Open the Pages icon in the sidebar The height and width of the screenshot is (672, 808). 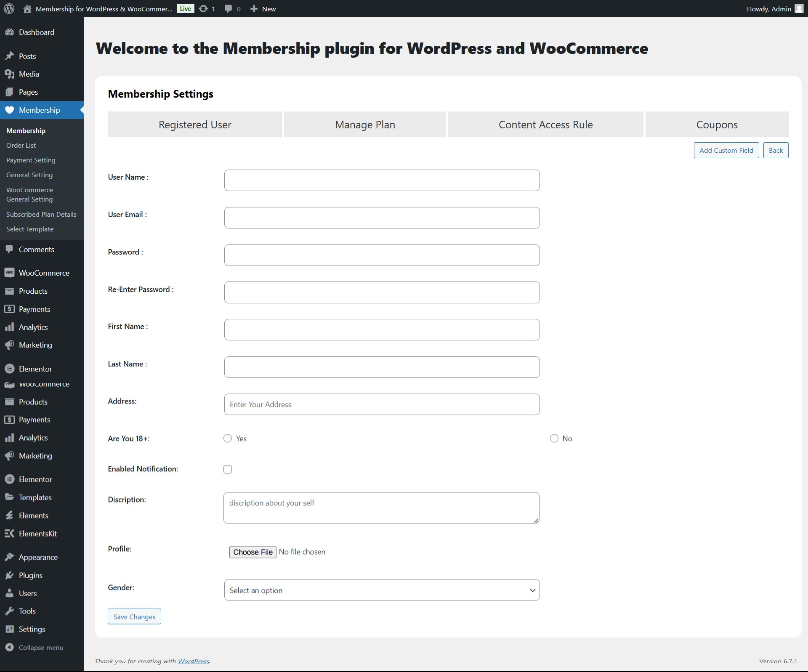click(9, 92)
